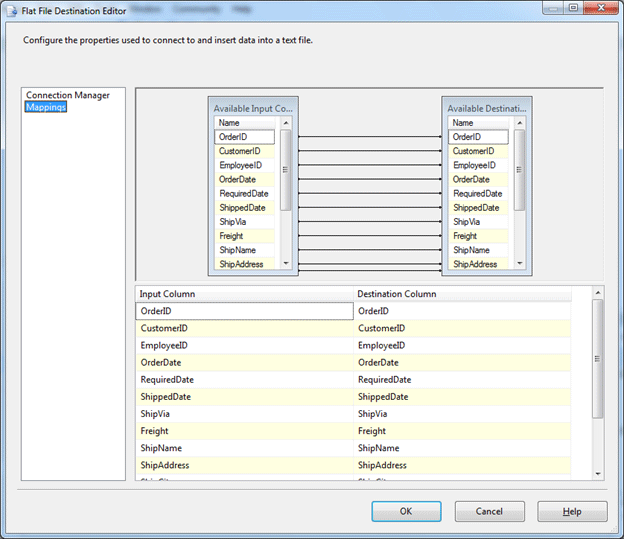
Task: Select CustomerID in Available Destination Columns
Action: tap(478, 151)
